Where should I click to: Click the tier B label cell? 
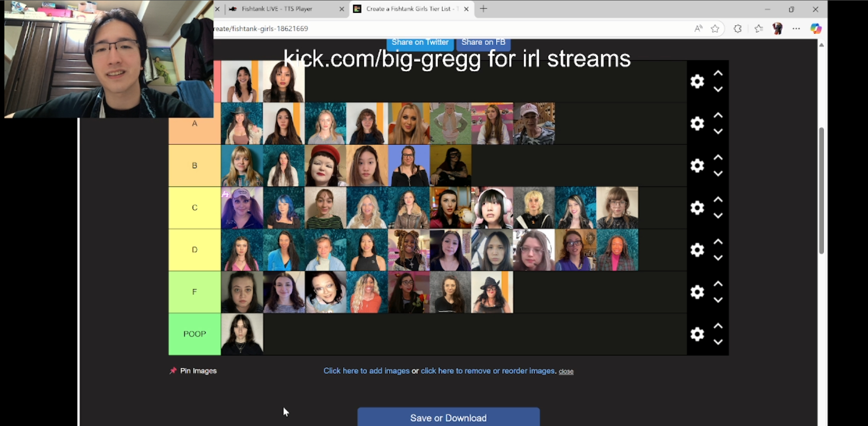pyautogui.click(x=195, y=166)
